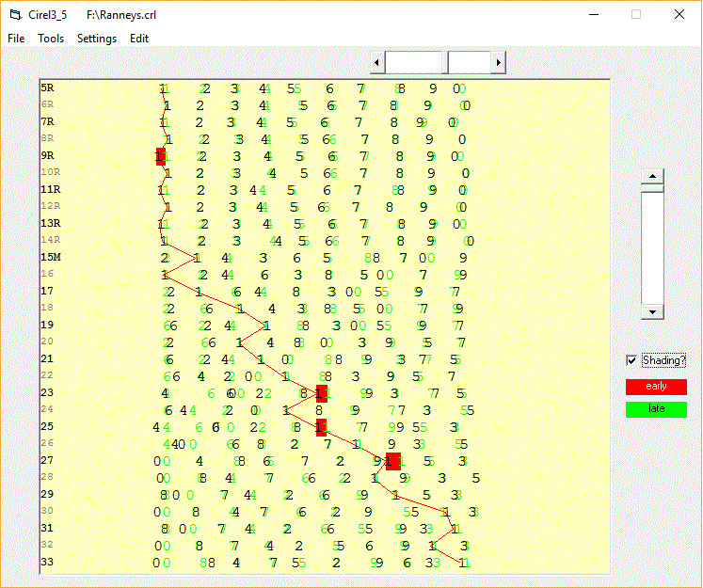The width and height of the screenshot is (703, 588).
Task: Select greyed row label 24
Action: click(47, 409)
